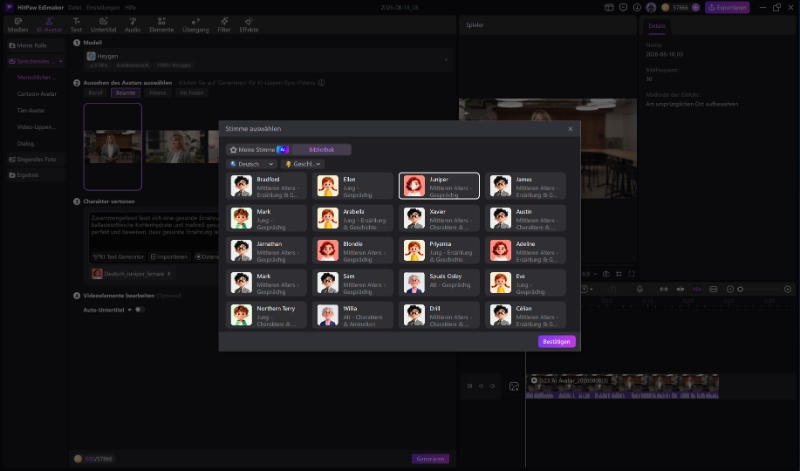Open the Medien toolbar tab
The width and height of the screenshot is (800, 471).
pos(18,25)
